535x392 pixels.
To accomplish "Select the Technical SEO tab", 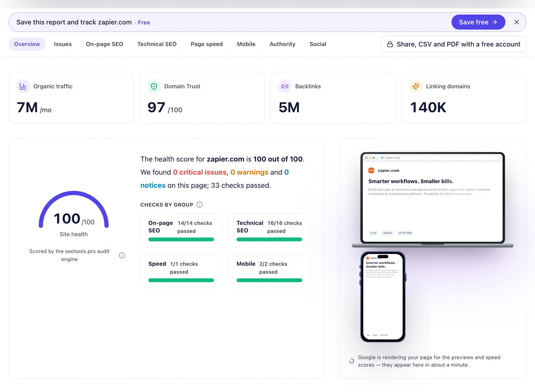I will [x=157, y=44].
